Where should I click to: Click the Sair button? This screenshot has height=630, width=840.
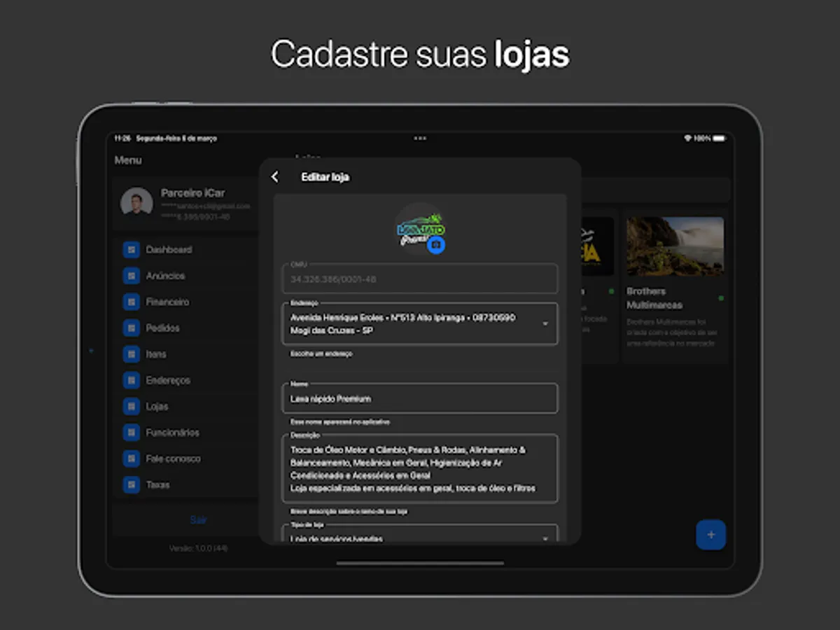point(199,519)
